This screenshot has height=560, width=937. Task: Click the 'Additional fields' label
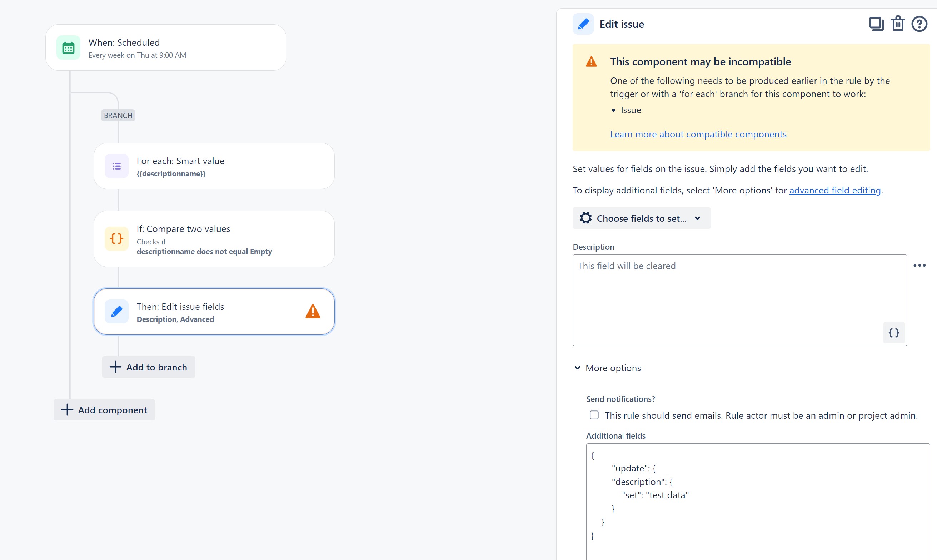[615, 436]
